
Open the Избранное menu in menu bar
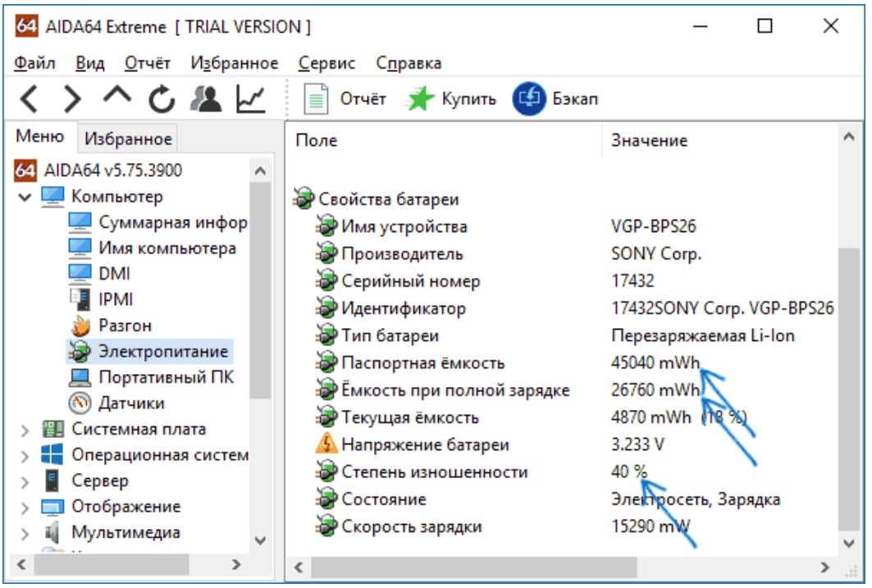(234, 63)
